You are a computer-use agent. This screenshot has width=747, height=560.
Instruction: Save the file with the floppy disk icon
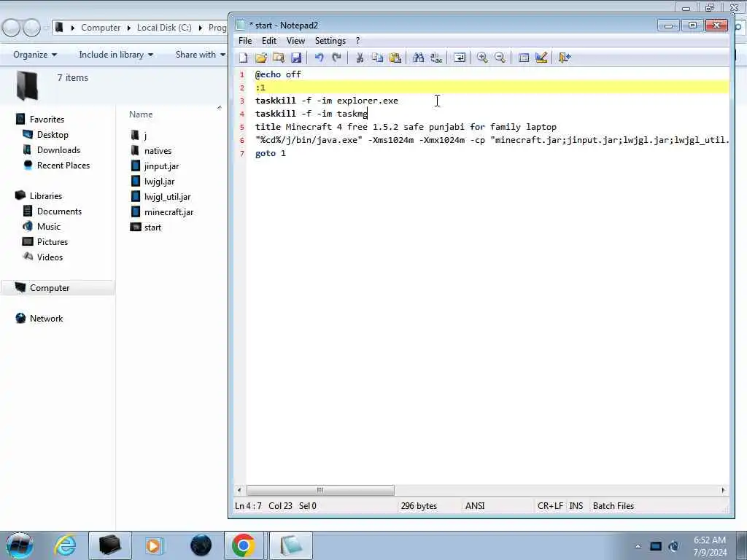(x=296, y=58)
